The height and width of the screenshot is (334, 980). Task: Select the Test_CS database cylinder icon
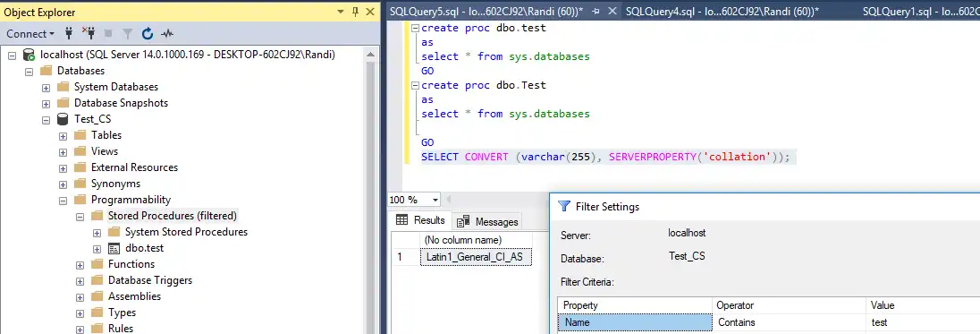(x=63, y=119)
